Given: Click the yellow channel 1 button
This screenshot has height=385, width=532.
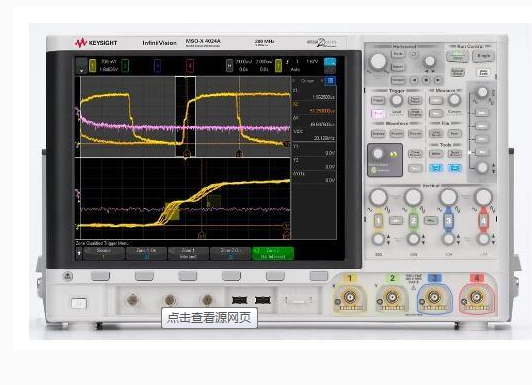Looking at the screenshot, I should coord(378,221).
